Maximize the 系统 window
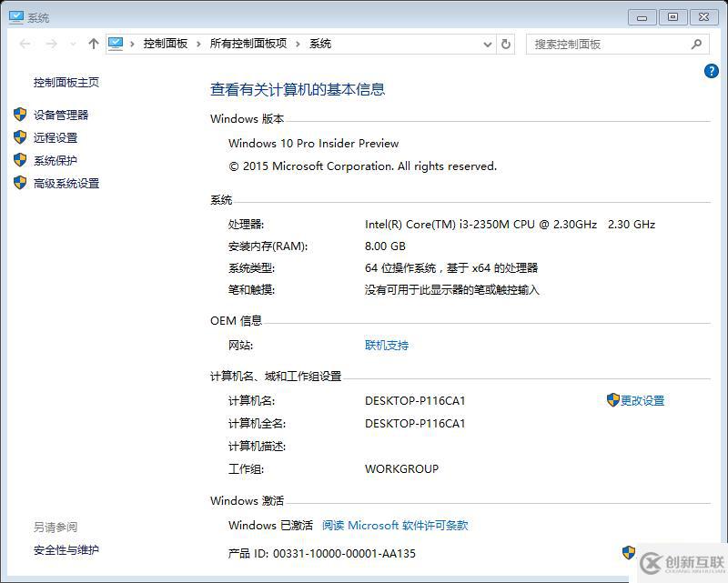The width and height of the screenshot is (728, 583). (672, 17)
